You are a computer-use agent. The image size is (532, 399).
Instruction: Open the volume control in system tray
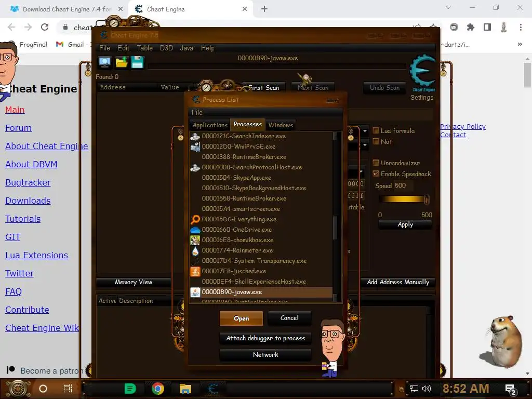(427, 389)
